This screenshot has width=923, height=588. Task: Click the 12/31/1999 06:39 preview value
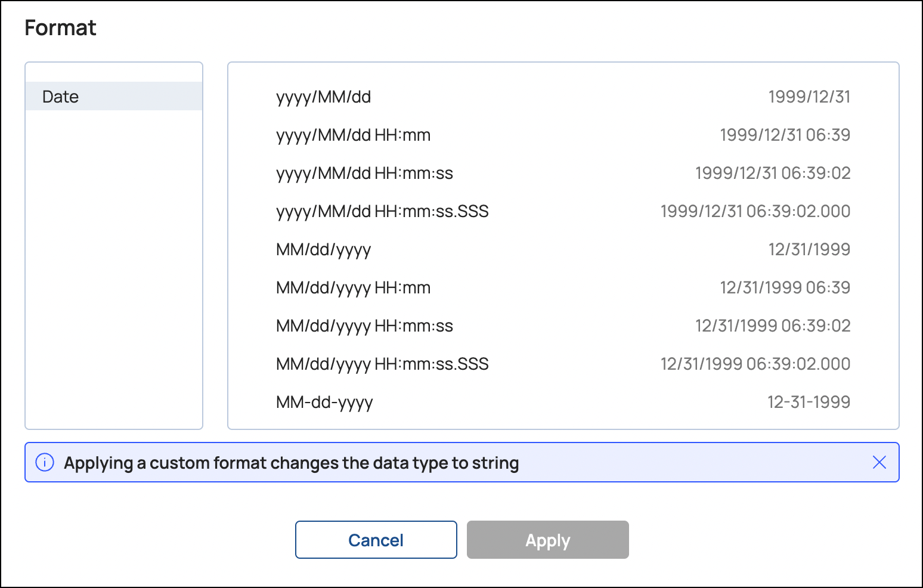pos(785,287)
